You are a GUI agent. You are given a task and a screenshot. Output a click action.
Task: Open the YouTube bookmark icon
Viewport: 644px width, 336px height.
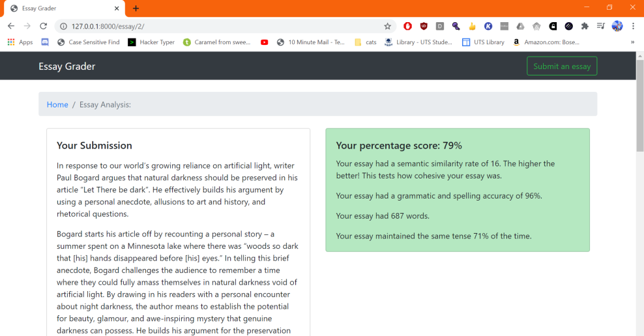tap(264, 42)
